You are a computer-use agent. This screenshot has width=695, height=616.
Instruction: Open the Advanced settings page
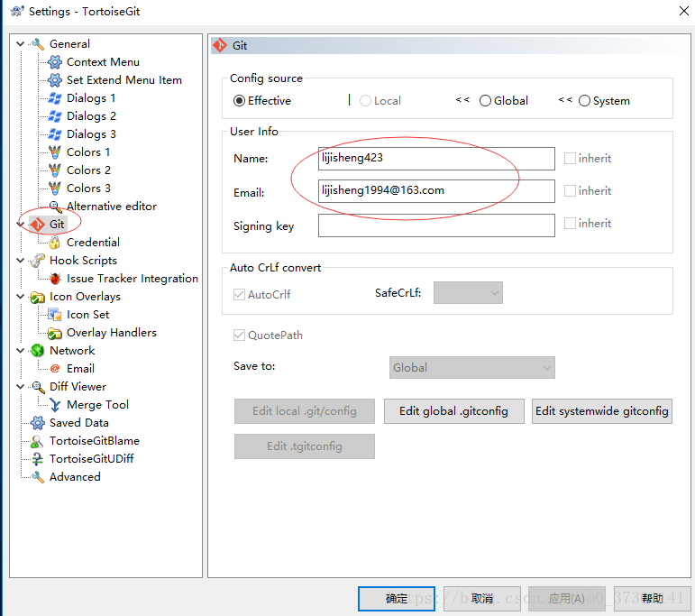(x=75, y=477)
